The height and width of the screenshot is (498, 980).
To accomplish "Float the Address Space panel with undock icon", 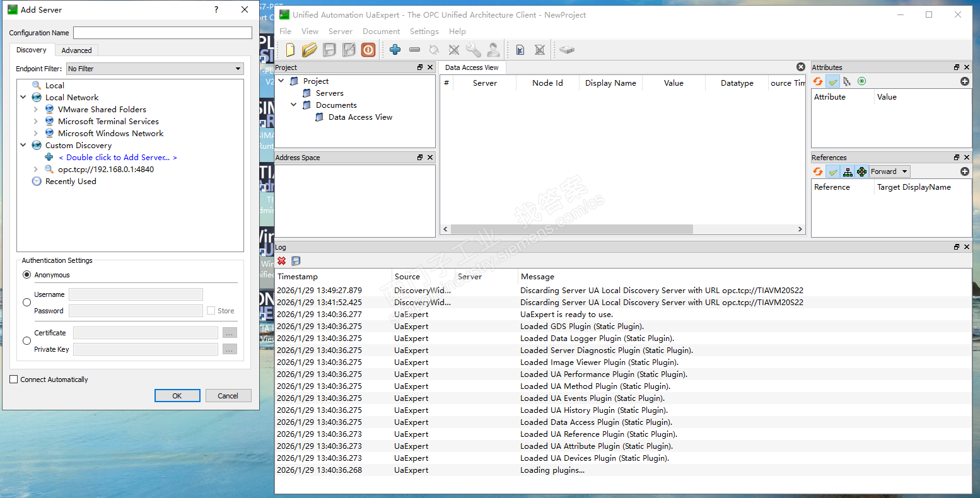I will [x=420, y=158].
